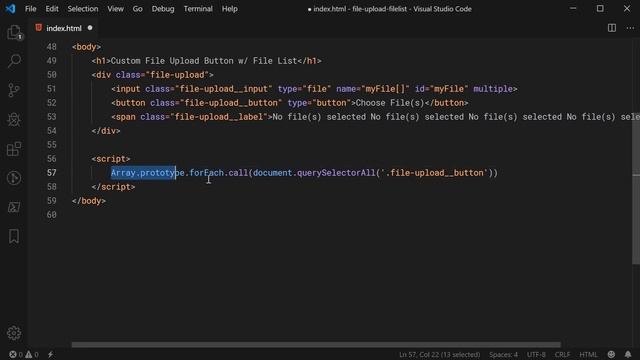Click the <body> tag on line 48
This screenshot has width=640, height=360.
(x=87, y=47)
